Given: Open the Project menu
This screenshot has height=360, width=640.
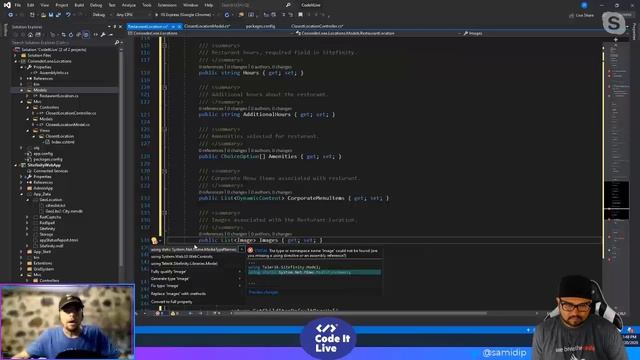Looking at the screenshot, I should click(62, 5).
